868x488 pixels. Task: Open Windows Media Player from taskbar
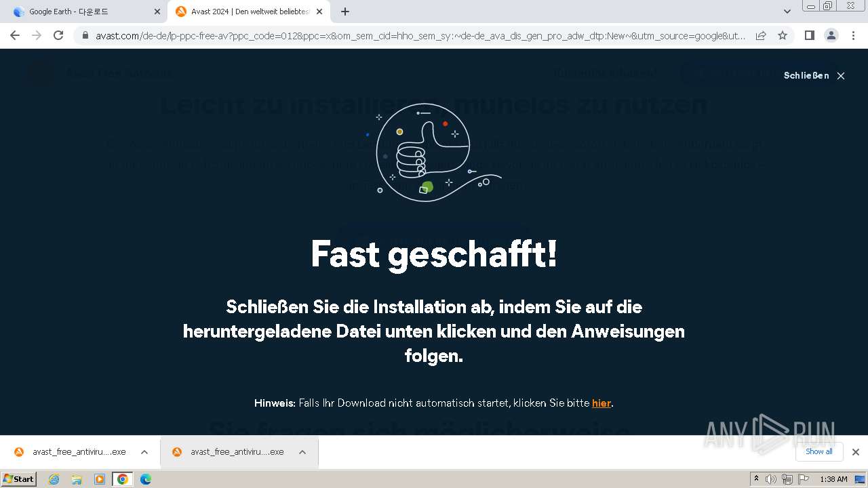pyautogui.click(x=100, y=479)
